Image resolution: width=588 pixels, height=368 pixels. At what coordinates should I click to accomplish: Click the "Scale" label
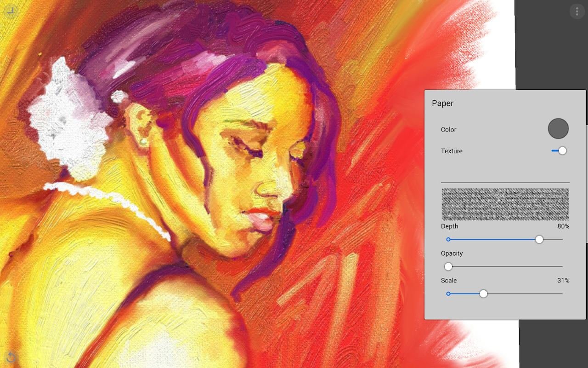point(449,281)
